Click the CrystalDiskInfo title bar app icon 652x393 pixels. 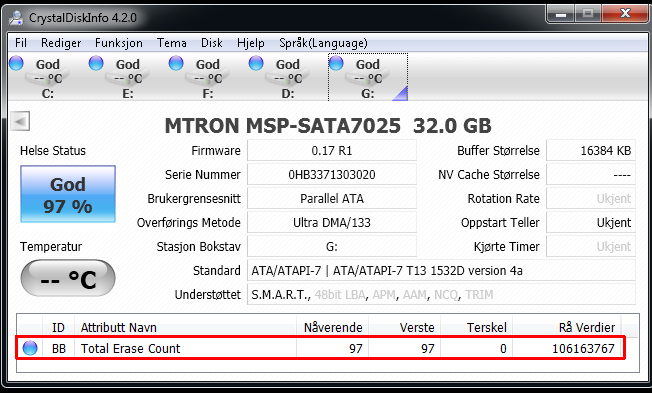pyautogui.click(x=17, y=17)
